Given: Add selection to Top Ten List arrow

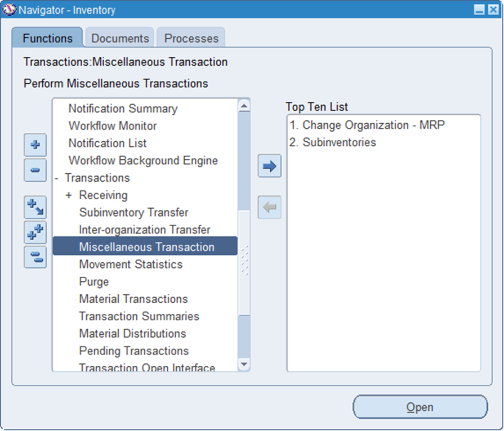Looking at the screenshot, I should coord(269,167).
